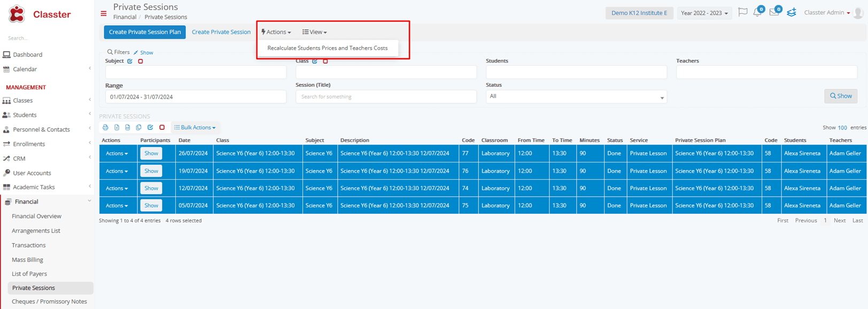Click the pin icon beside filters Show
The width and height of the screenshot is (868, 309).
[136, 52]
